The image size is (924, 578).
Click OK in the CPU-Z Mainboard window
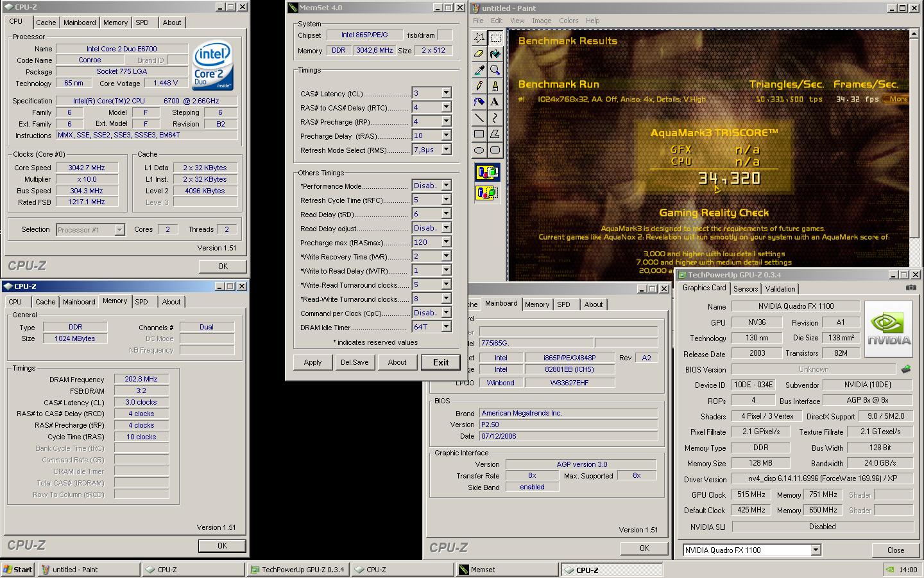pos(644,548)
